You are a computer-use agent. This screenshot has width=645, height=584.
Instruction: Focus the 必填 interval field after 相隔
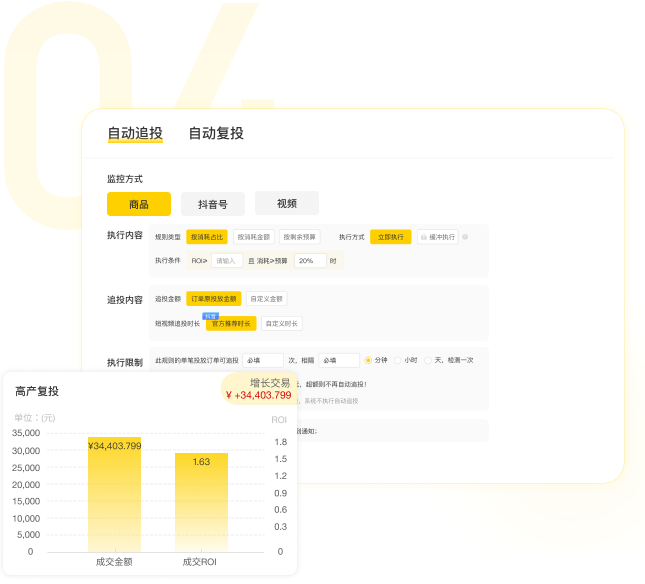(339, 360)
